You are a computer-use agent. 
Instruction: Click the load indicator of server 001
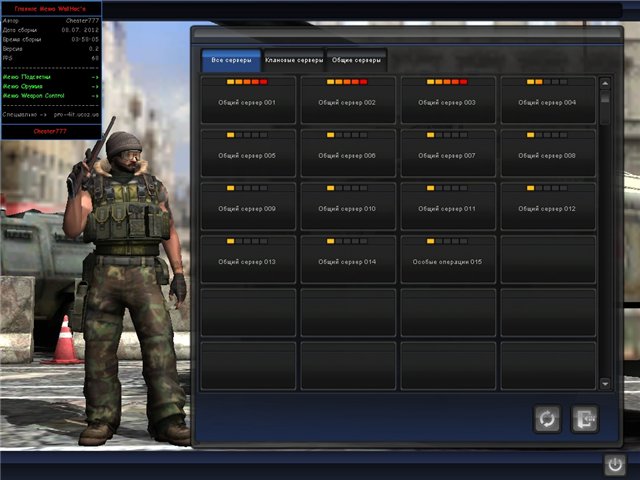coord(247,82)
